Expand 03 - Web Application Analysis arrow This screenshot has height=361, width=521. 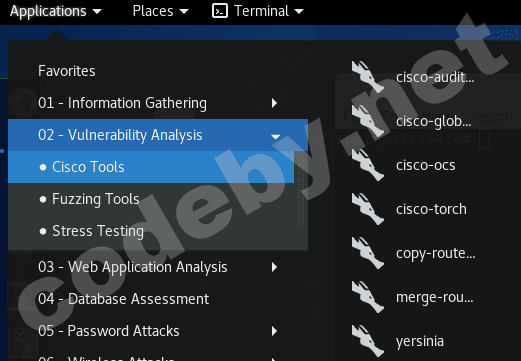pyautogui.click(x=274, y=267)
